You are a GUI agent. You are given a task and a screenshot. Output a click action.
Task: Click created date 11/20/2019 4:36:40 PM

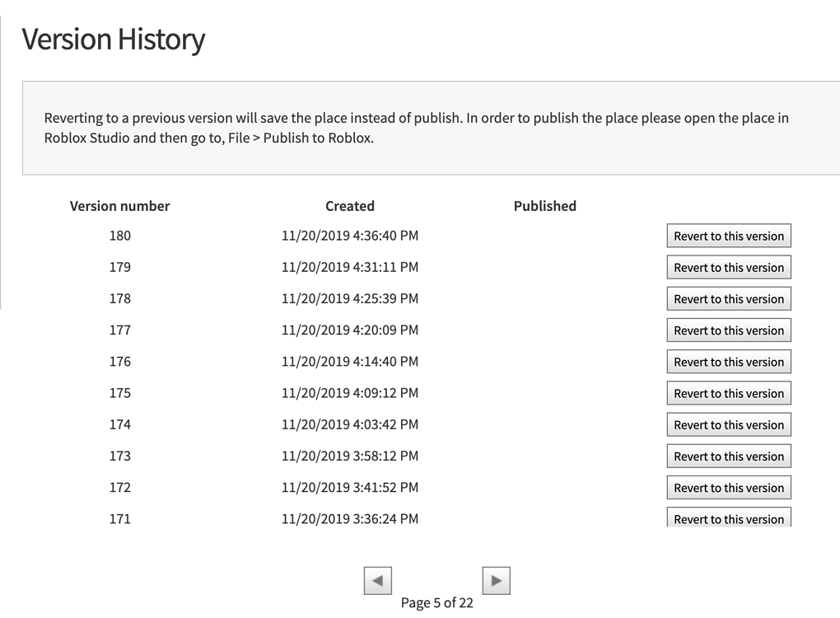(x=350, y=236)
